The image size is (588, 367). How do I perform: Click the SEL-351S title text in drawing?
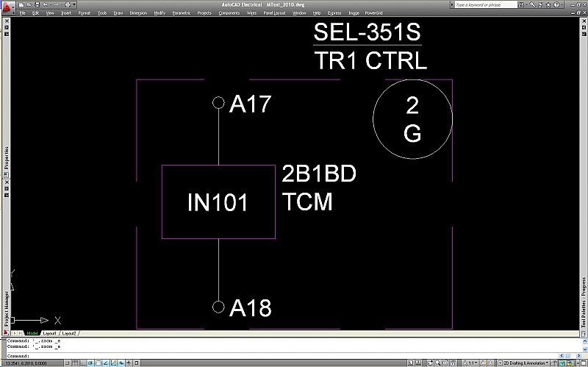367,32
